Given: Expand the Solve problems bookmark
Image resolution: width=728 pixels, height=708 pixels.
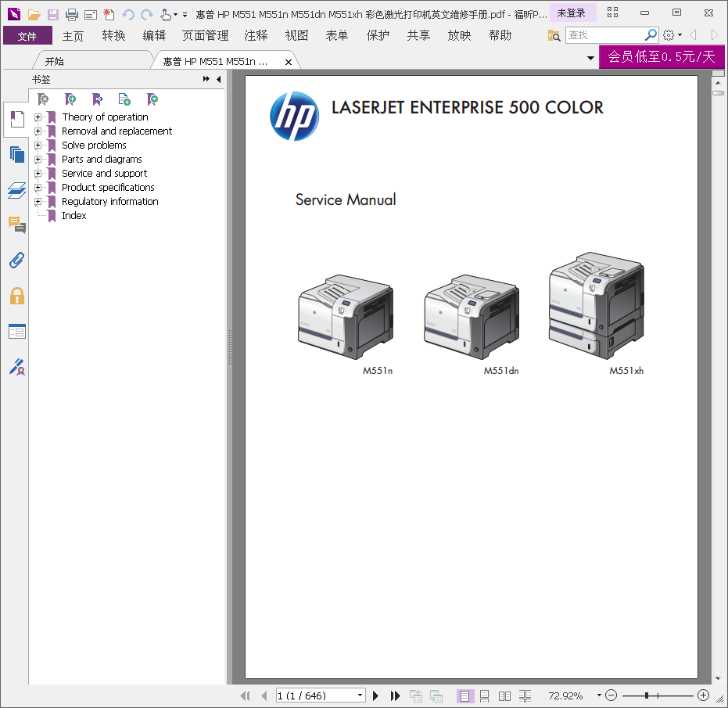Looking at the screenshot, I should tap(38, 145).
